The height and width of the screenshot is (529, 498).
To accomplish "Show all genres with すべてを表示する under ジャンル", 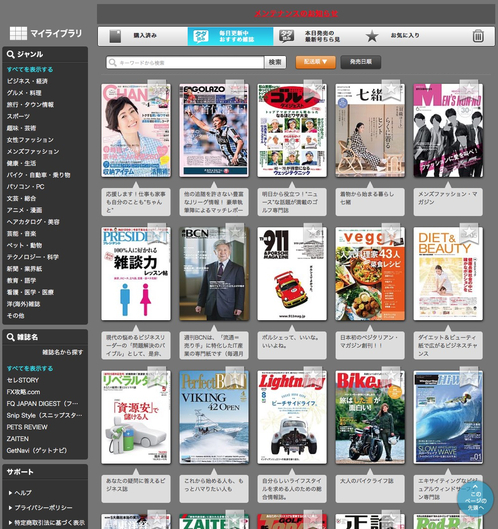I will (x=30, y=69).
